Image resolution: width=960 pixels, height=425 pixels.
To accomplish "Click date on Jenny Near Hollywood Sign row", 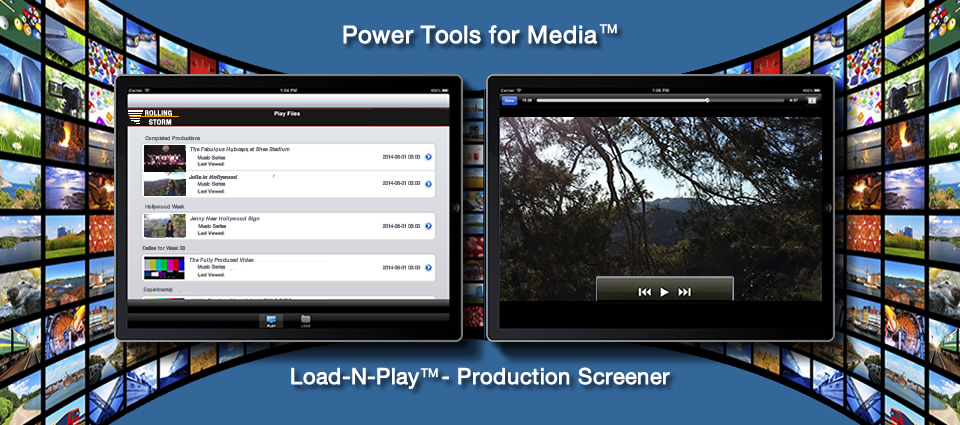I will click(x=401, y=226).
